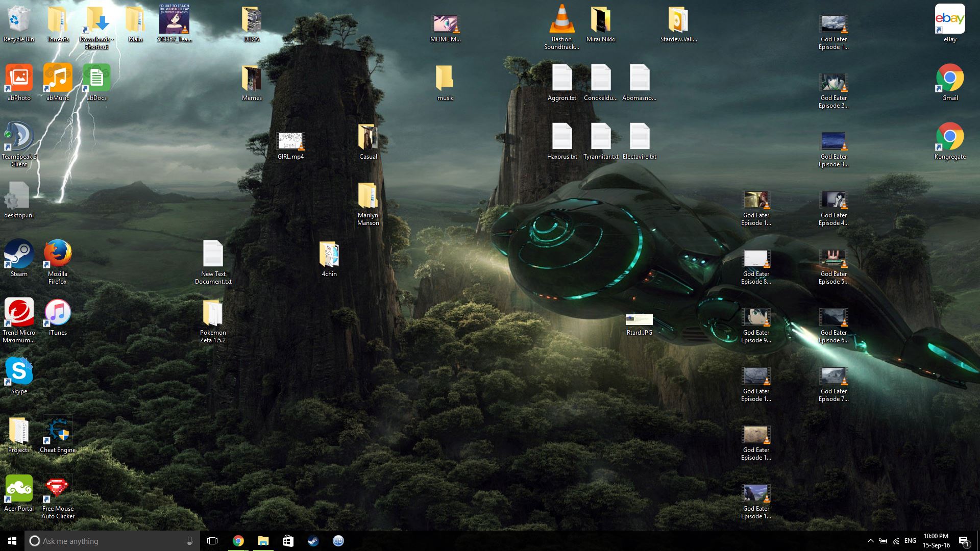The height and width of the screenshot is (551, 980).
Task: Open the network Wi-Fi tray icon
Action: coord(896,541)
